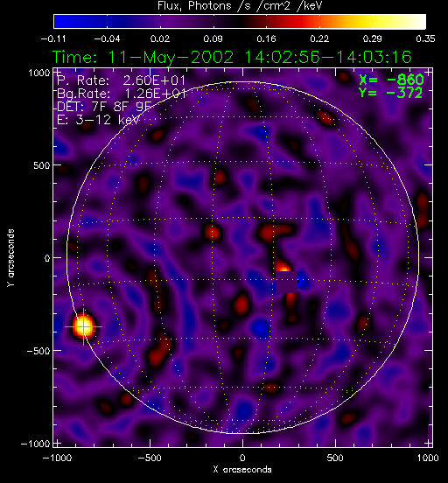This screenshot has width=448, height=483.
Task: Click the 500 tick label on X axis
Action: (335, 458)
